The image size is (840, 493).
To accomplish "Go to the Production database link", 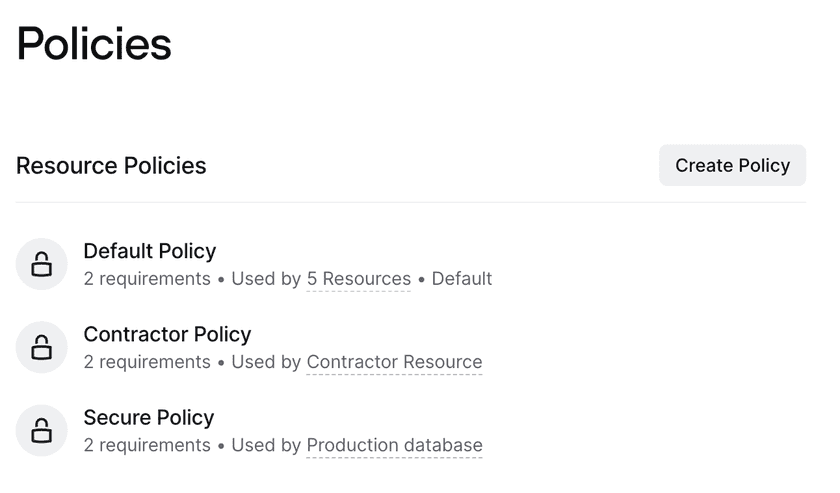I will [394, 445].
